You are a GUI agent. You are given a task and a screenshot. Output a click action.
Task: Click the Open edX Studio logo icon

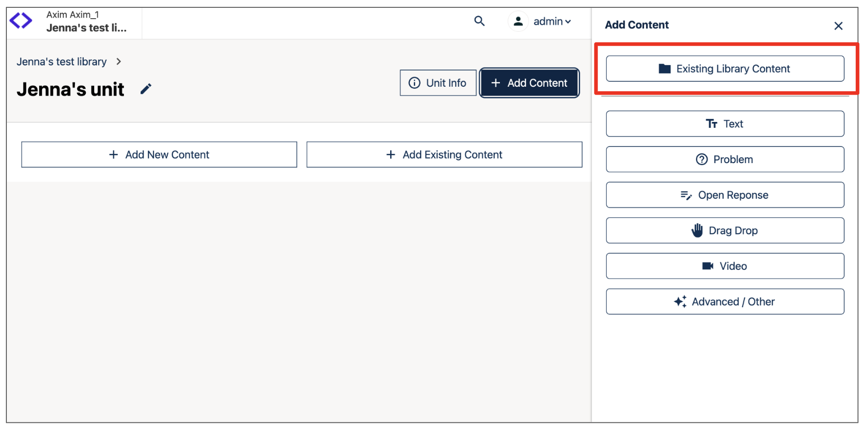(x=21, y=21)
